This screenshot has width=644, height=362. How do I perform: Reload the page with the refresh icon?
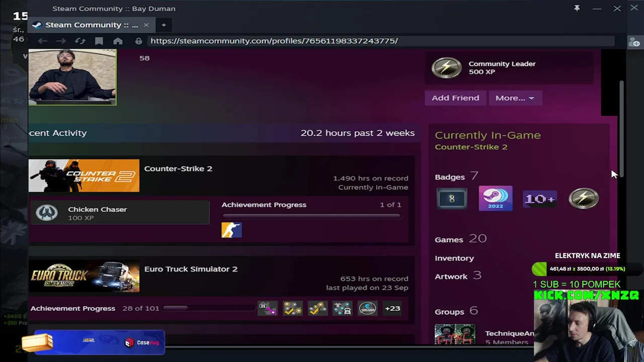[x=80, y=41]
